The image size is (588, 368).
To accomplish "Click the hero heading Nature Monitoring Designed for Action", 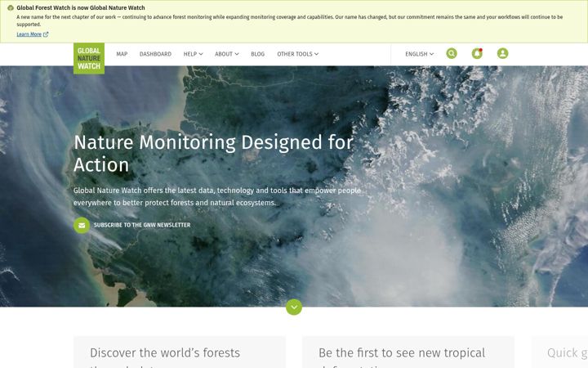I will [x=214, y=153].
